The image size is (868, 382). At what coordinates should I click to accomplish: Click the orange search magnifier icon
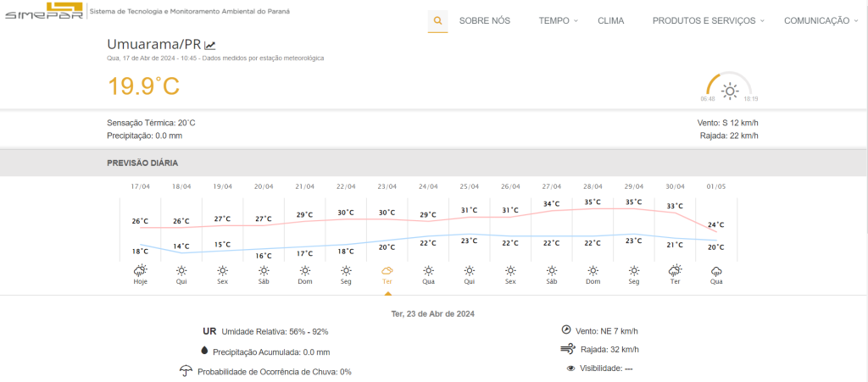click(x=438, y=21)
